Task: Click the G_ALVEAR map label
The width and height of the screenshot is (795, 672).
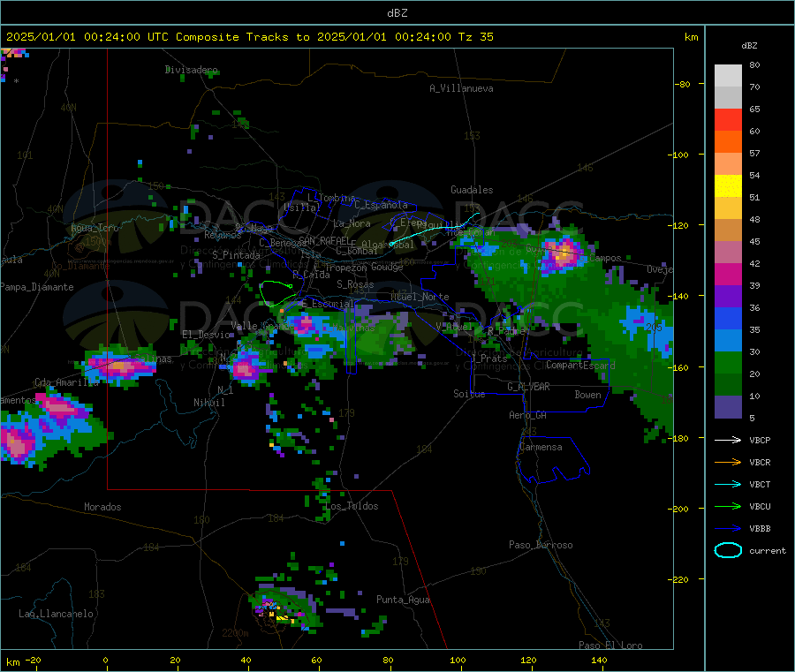Action: (x=528, y=387)
